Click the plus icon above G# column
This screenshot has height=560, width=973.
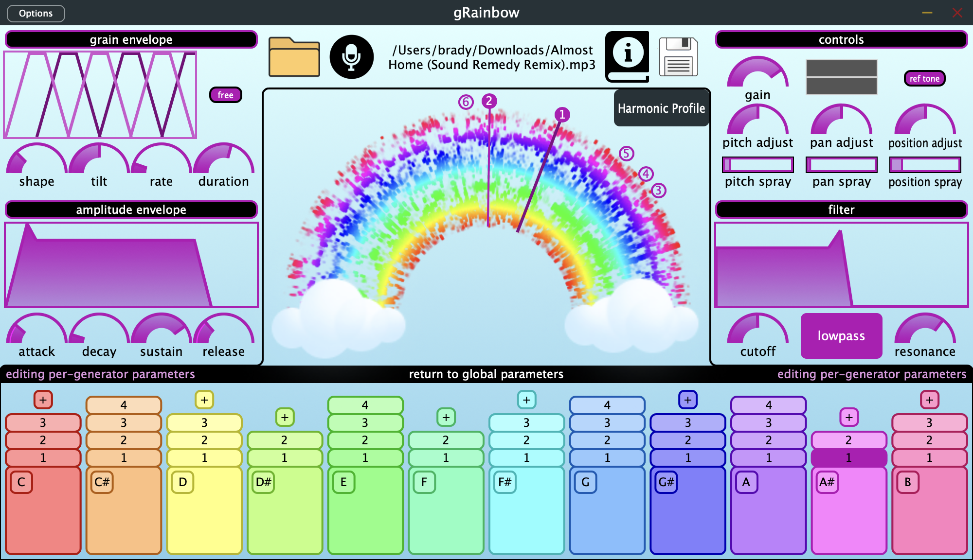pos(687,400)
